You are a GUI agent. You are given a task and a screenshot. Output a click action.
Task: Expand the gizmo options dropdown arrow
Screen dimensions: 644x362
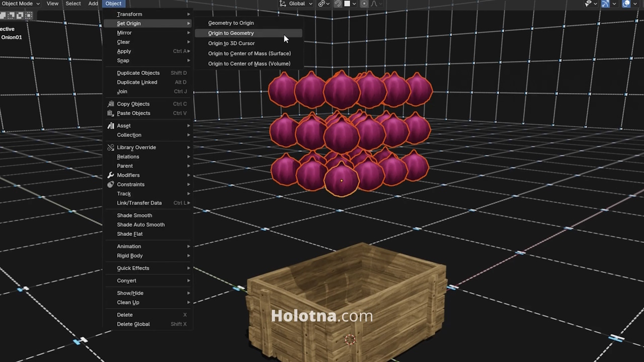pos(614,4)
